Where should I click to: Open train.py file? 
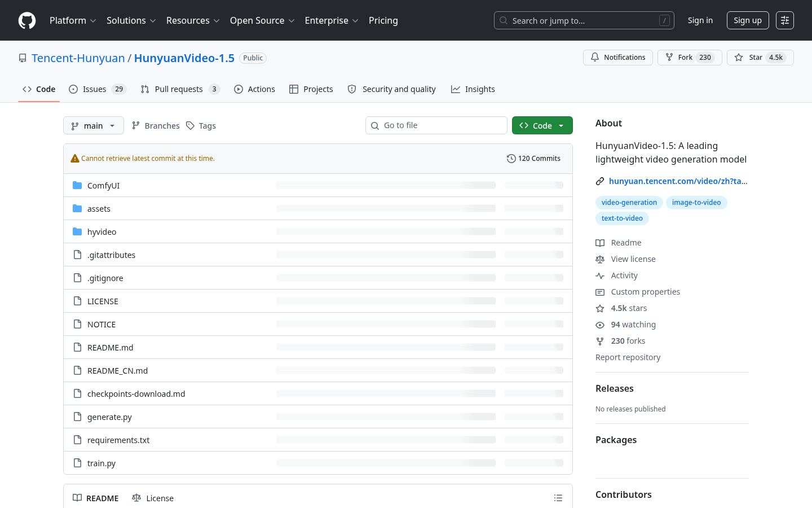coord(101,463)
